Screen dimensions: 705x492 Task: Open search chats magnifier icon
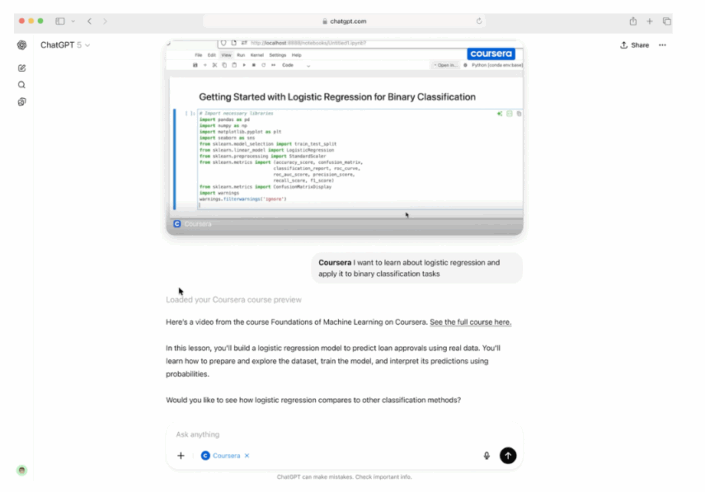[22, 85]
